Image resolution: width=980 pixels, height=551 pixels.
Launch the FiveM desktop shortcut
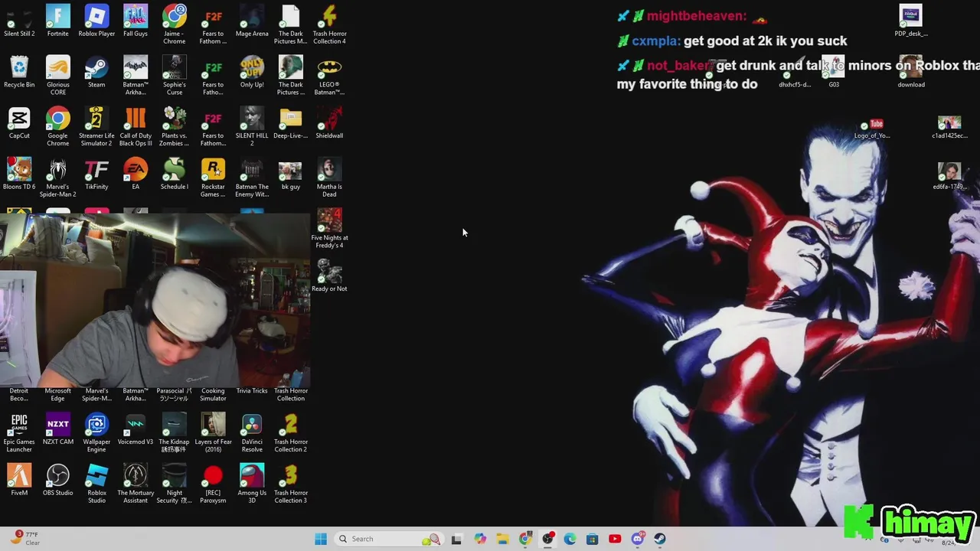click(x=19, y=481)
